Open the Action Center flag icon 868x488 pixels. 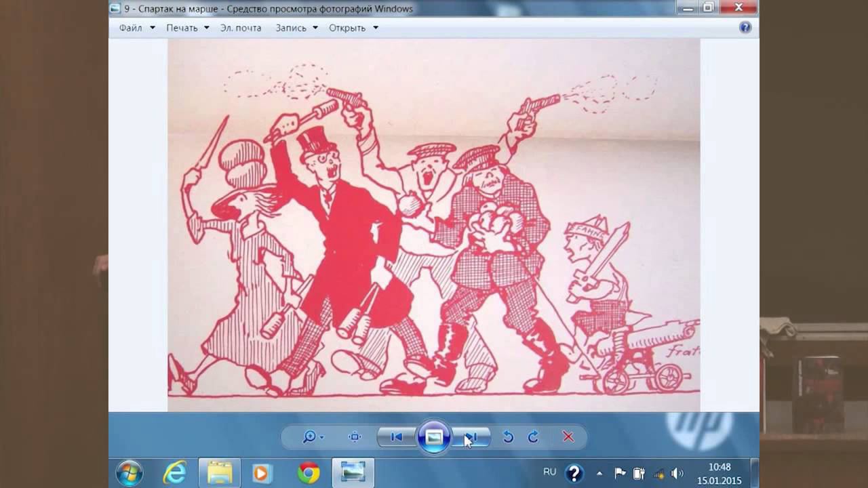pos(620,473)
